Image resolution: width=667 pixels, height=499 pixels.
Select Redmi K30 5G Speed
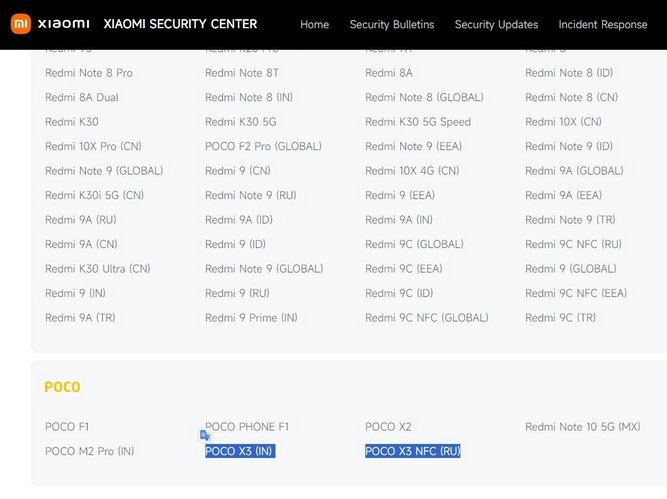pyautogui.click(x=418, y=122)
